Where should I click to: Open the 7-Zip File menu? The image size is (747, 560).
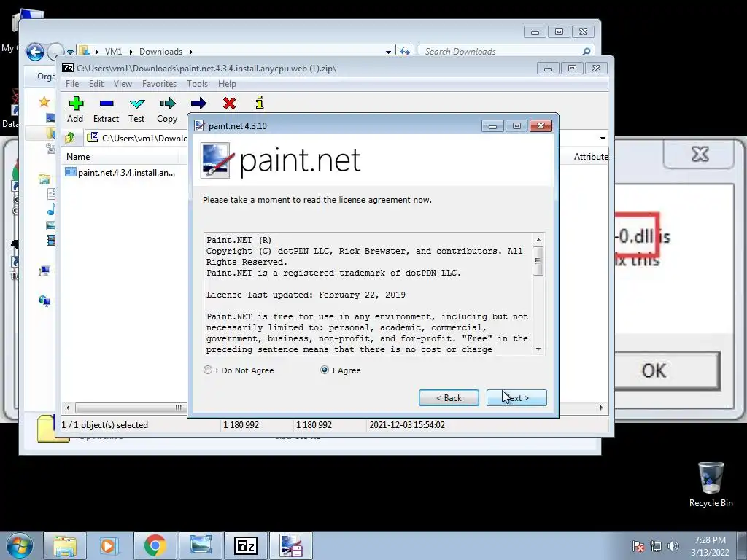72,84
